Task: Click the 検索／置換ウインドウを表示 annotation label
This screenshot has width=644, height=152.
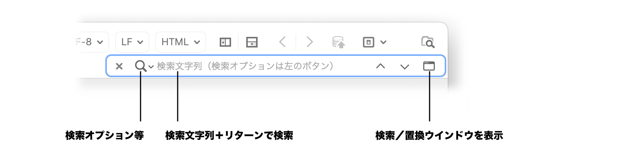Action: 439,135
